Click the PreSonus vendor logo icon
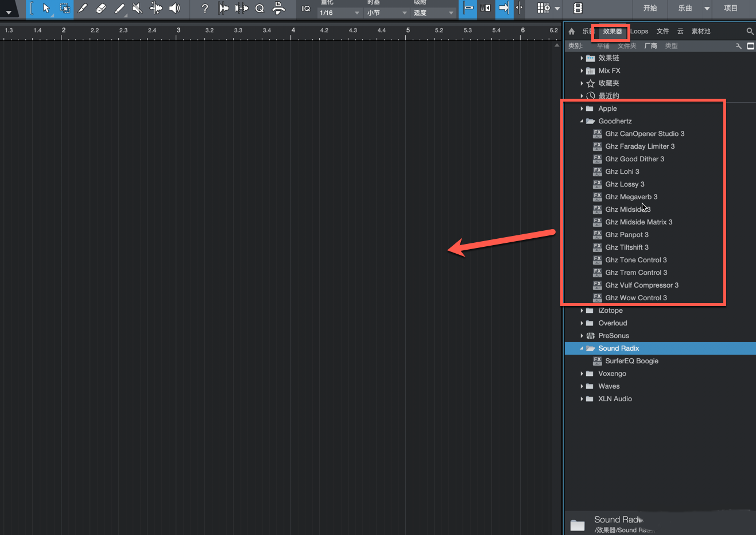756x535 pixels. (x=590, y=336)
